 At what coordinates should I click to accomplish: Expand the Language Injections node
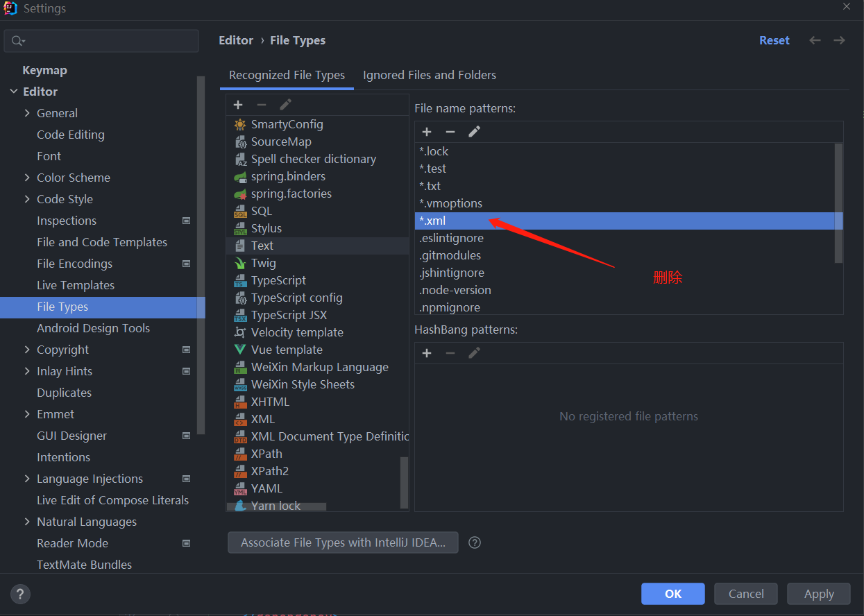[27, 479]
